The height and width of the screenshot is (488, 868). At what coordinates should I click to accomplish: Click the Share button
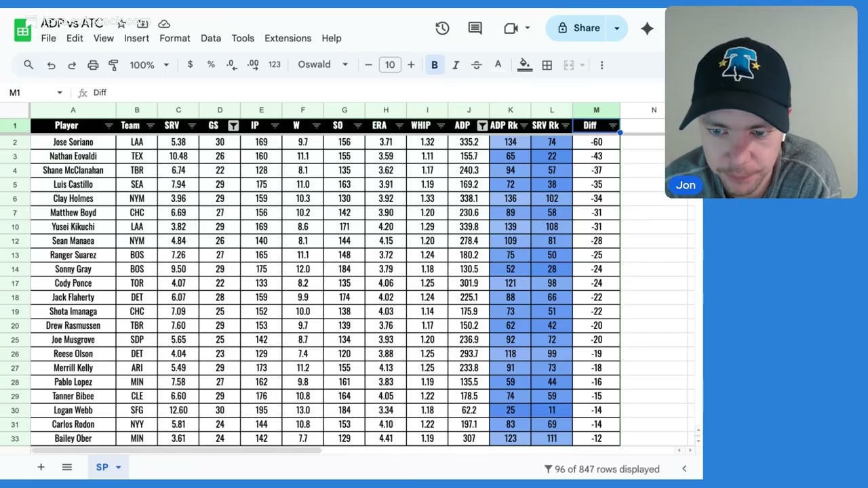click(578, 28)
